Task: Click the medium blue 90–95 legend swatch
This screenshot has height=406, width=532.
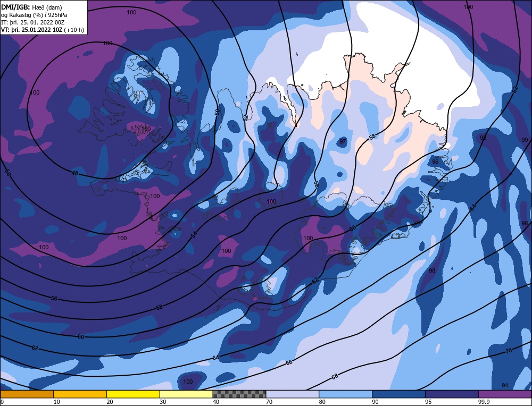Action: [398, 394]
